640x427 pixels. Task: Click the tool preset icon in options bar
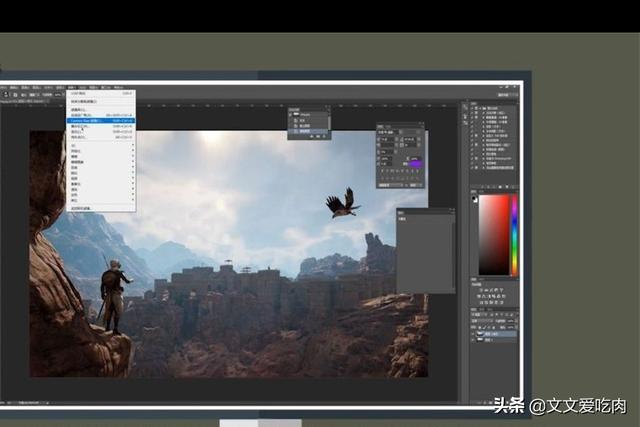[x=7, y=95]
